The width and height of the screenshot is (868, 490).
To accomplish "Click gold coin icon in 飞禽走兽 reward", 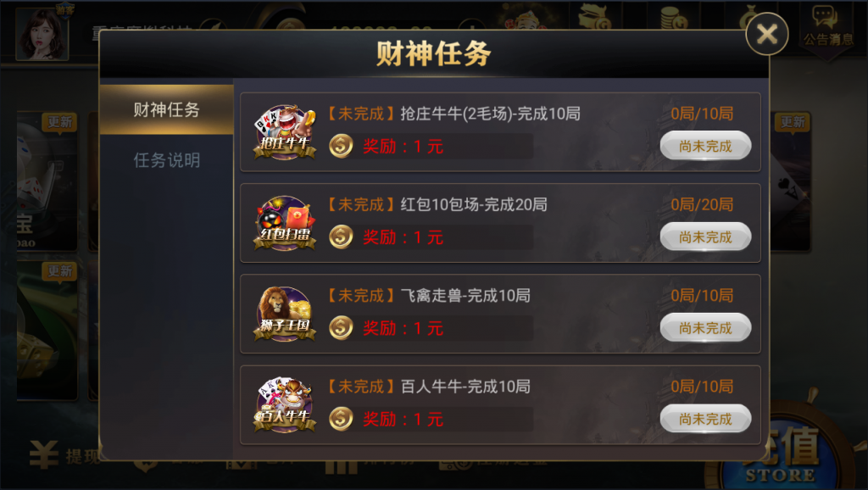I will point(341,328).
